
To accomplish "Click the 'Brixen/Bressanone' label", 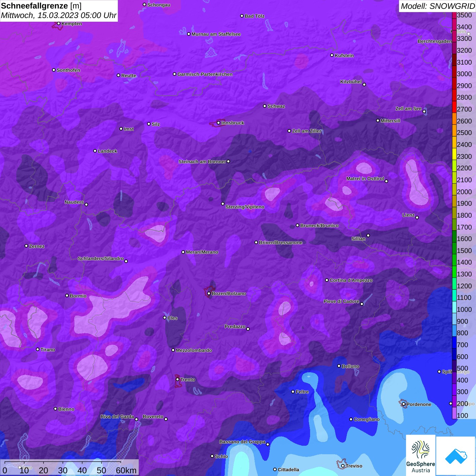I will point(280,242).
